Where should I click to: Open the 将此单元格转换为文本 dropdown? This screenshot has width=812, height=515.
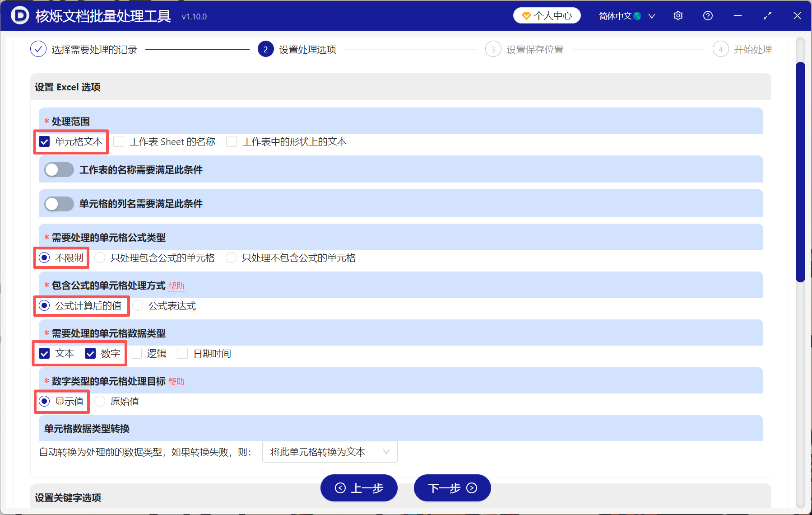329,452
